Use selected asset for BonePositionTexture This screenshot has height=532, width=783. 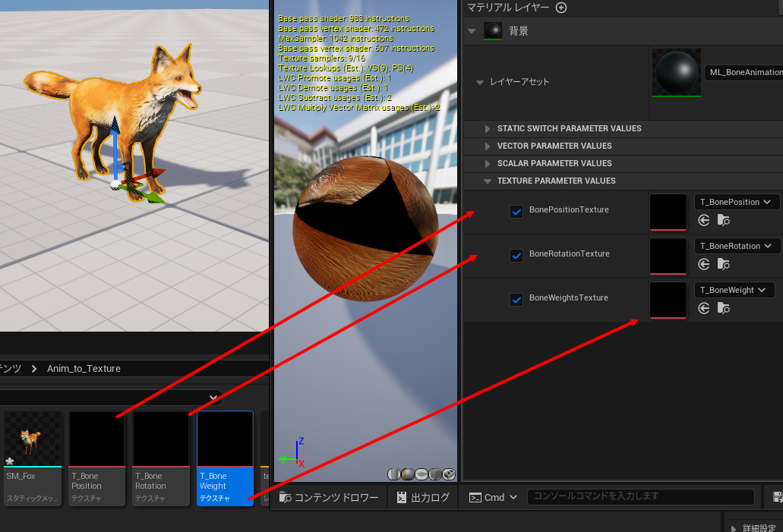click(704, 221)
